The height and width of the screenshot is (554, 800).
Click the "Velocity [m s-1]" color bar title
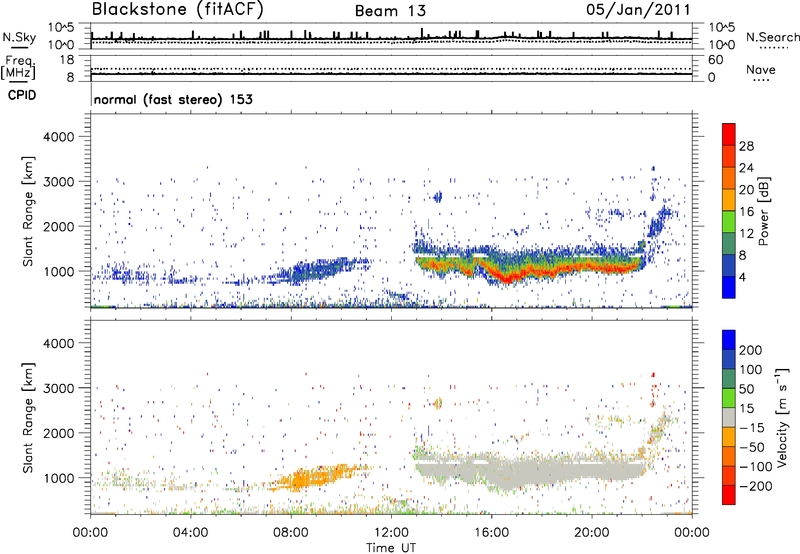pos(783,417)
